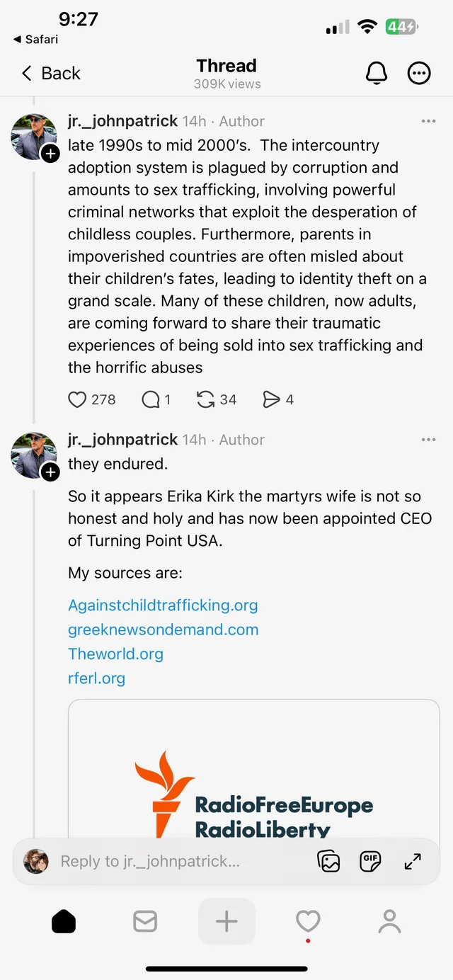Open three-dot menu on second post
The width and height of the screenshot is (453, 980).
[x=428, y=440]
